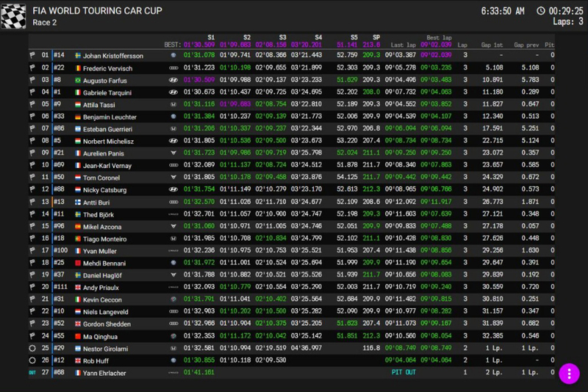Click Nestor Girolami's speed value 116.8

(x=371, y=348)
